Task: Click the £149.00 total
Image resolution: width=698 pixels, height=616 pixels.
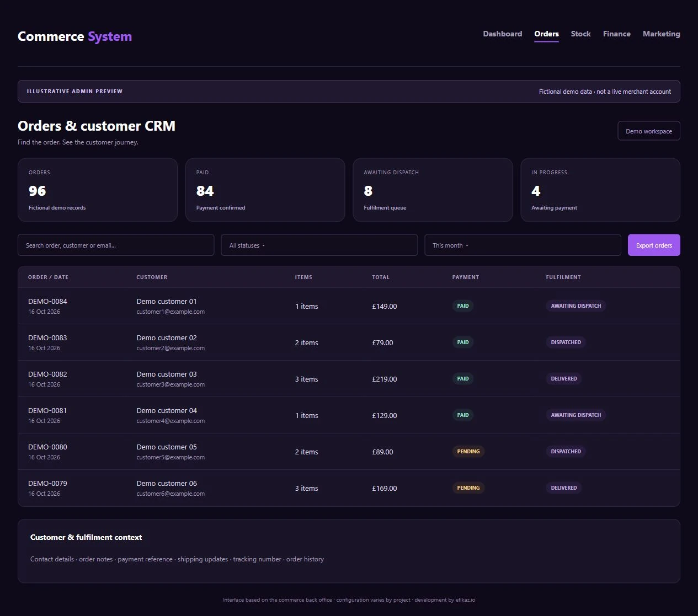Action: pos(385,307)
